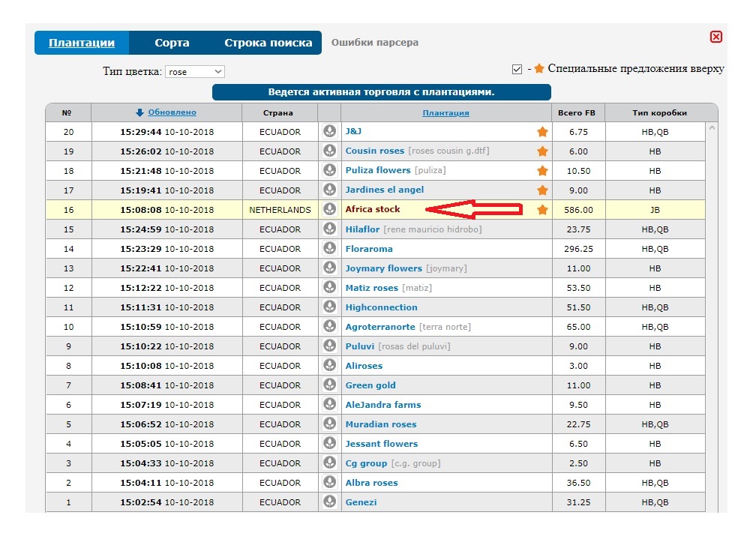Open the Строка поиска tab
Viewport: 756px width, 545px height.
pos(268,43)
